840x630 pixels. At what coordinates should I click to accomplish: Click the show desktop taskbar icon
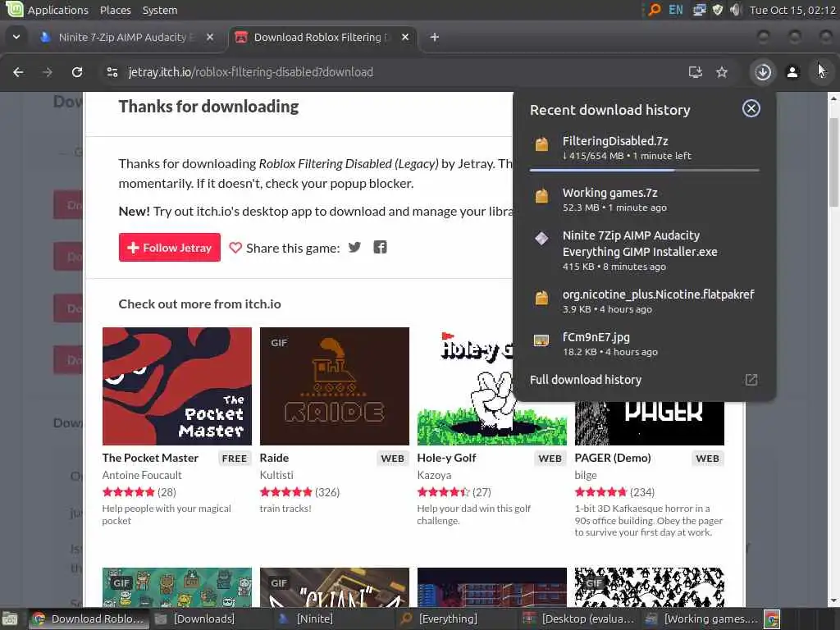(10, 619)
